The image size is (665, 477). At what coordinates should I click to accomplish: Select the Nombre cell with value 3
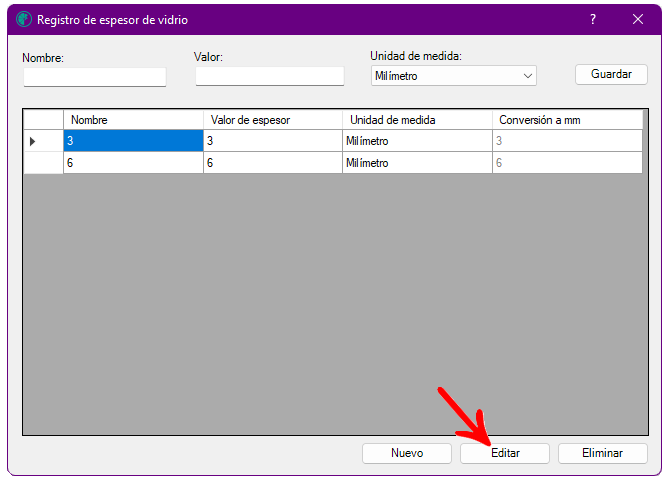(133, 141)
